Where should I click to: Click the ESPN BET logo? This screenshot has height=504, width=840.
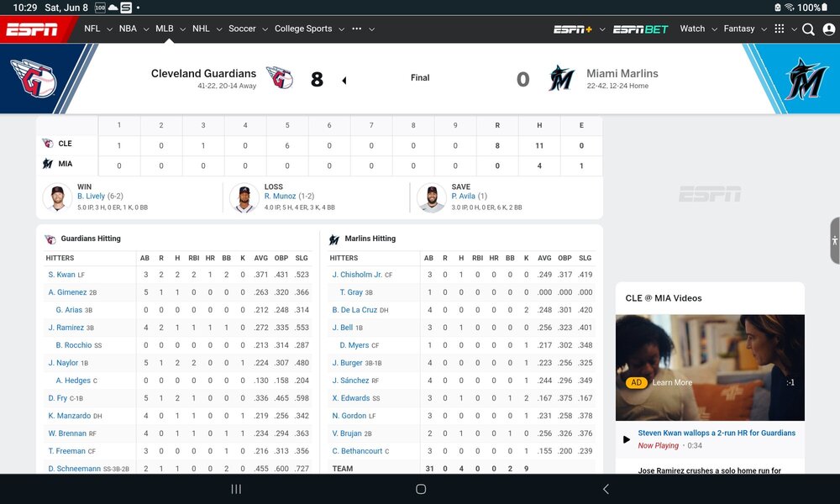point(640,29)
